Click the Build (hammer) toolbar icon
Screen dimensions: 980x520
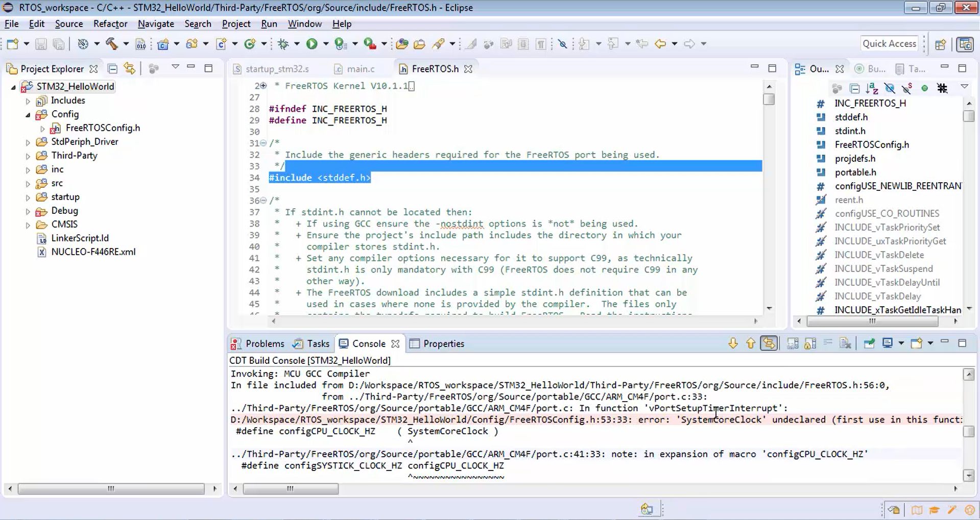coord(111,44)
